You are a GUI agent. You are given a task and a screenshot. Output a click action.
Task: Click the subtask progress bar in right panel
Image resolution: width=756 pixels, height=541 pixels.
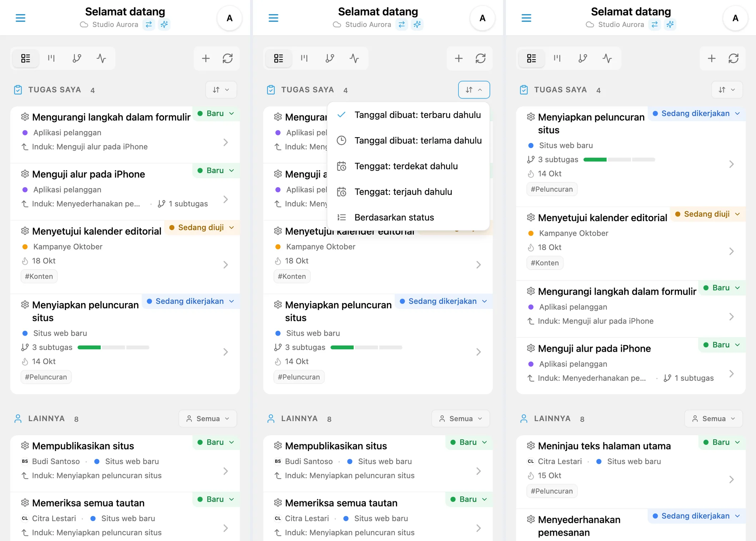[x=619, y=160]
